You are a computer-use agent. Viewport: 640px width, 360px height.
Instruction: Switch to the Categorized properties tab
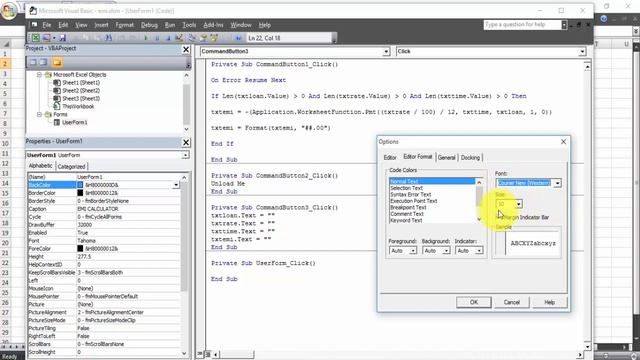click(71, 167)
